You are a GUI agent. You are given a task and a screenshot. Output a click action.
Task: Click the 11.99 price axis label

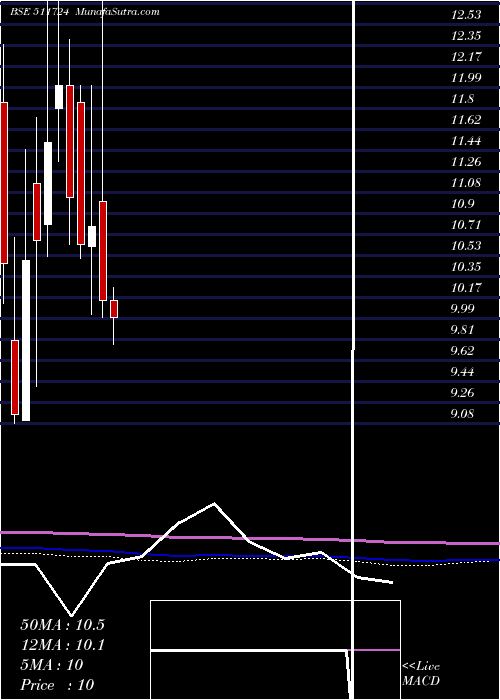466,78
